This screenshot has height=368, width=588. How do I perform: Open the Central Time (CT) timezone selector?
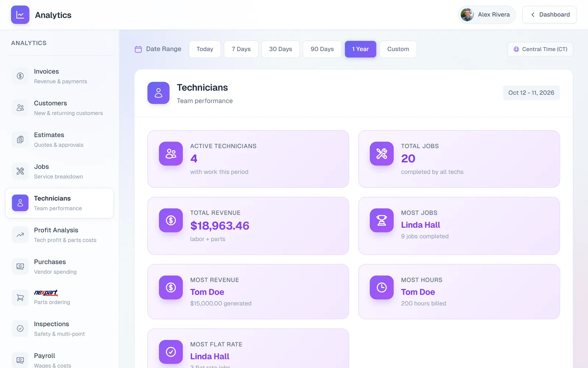[540, 49]
